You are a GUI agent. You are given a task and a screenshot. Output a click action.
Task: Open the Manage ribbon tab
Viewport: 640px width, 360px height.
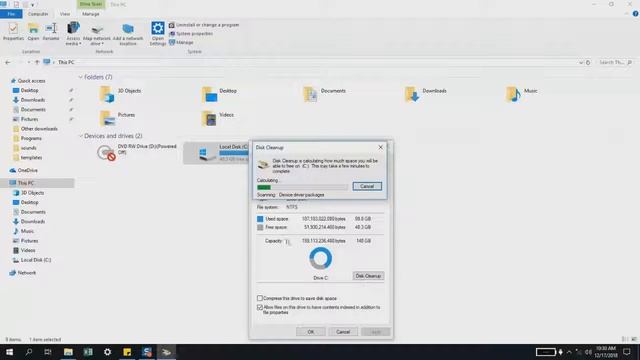click(x=91, y=14)
